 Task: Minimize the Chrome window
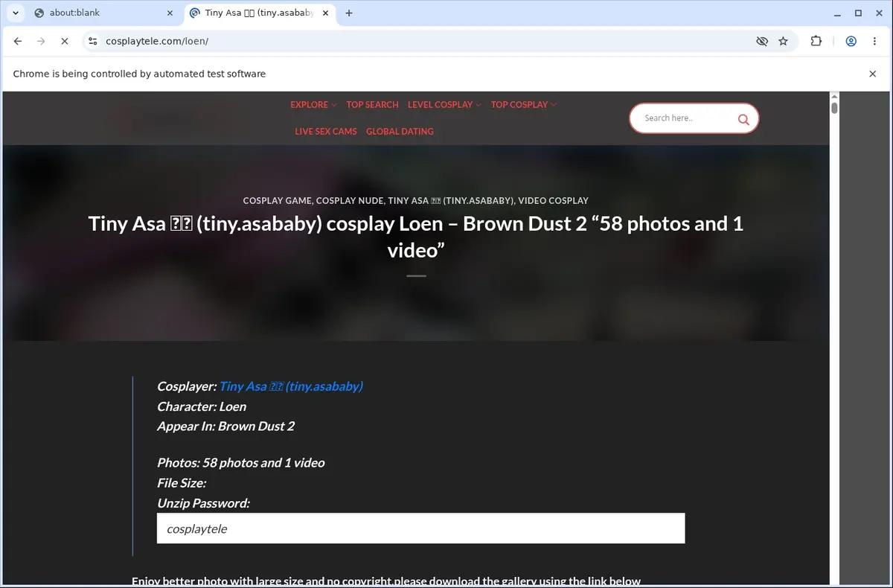click(x=838, y=13)
